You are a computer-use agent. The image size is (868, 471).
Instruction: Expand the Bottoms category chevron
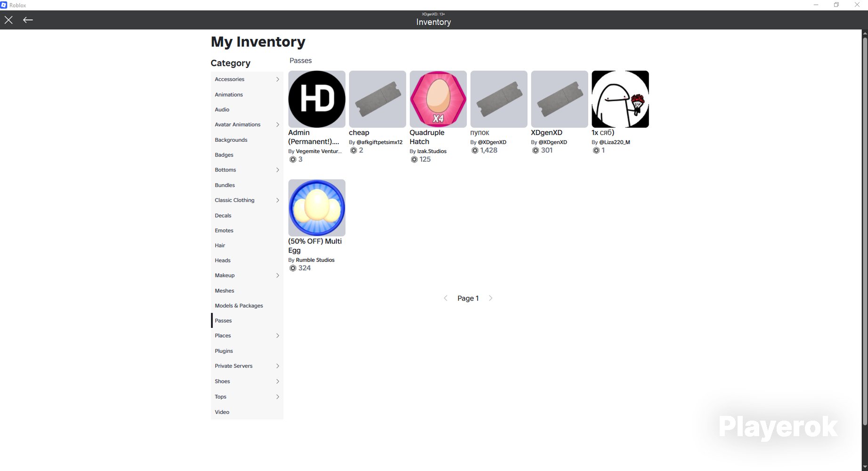pyautogui.click(x=277, y=170)
